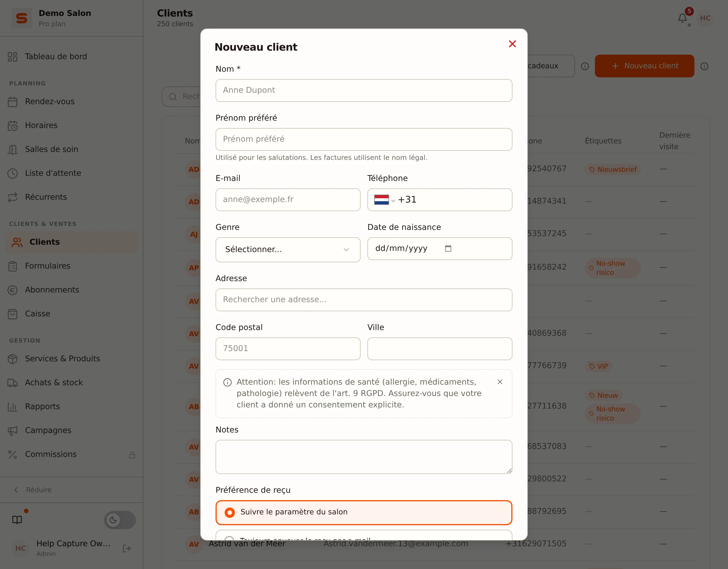This screenshot has width=728, height=569.
Task: Click the Rechercher une adresse field
Action: pos(364,300)
